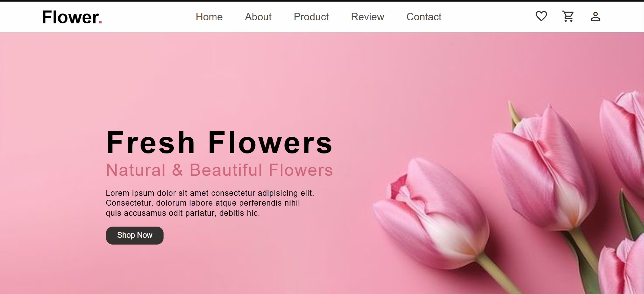Open the user account icon
The image size is (644, 294).
point(595,16)
